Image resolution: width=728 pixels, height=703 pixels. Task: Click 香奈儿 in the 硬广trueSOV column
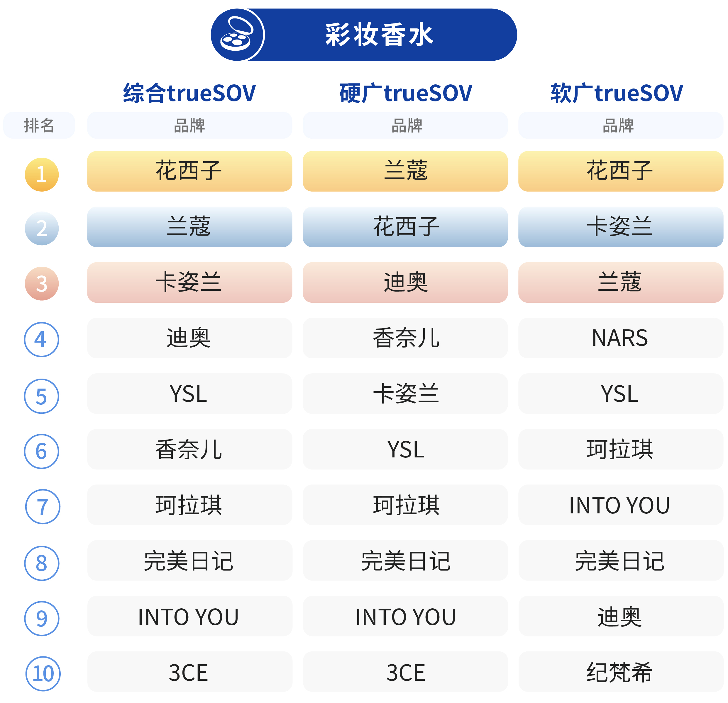[x=405, y=338]
